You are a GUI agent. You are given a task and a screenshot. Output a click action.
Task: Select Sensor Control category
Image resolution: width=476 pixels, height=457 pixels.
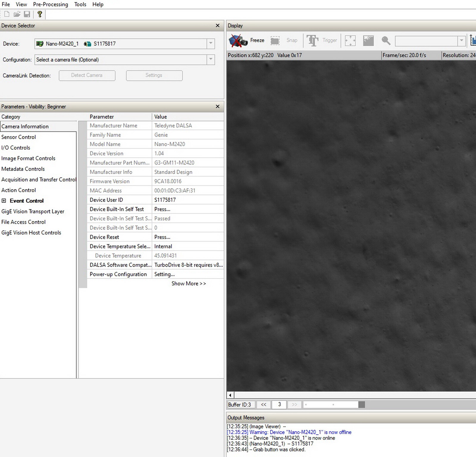tap(18, 137)
